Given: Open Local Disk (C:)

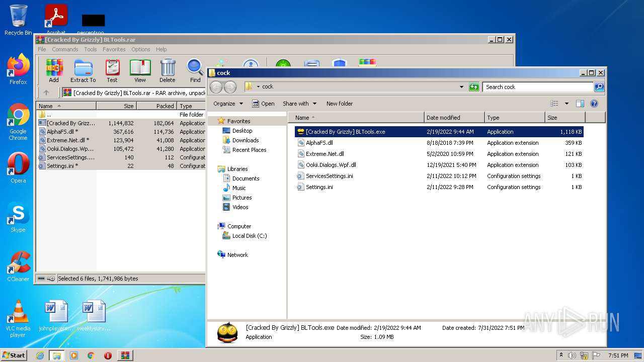Looking at the screenshot, I should pos(249,236).
